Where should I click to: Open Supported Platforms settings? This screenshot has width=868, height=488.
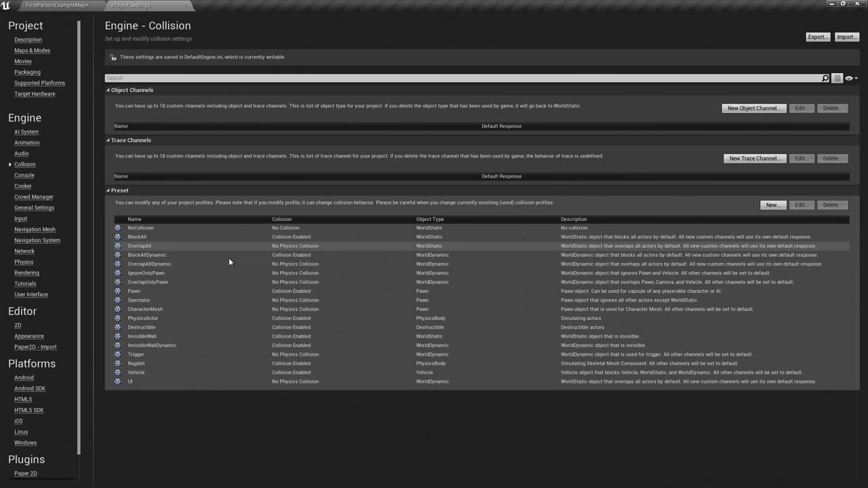pyautogui.click(x=39, y=83)
